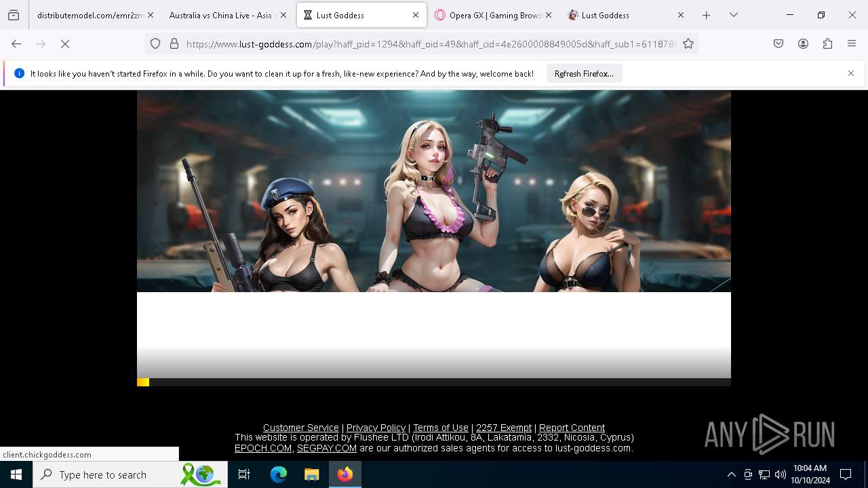
Task: Bookmark this page with star
Action: [x=688, y=43]
